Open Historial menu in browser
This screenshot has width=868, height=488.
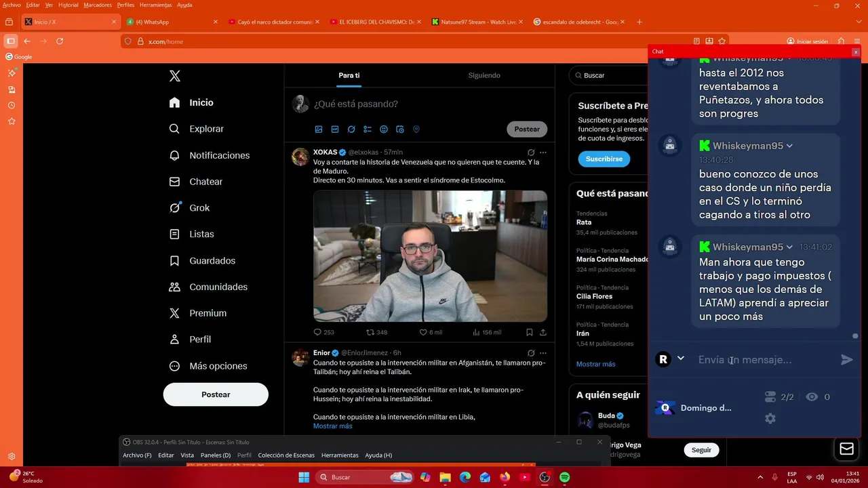[x=68, y=5]
